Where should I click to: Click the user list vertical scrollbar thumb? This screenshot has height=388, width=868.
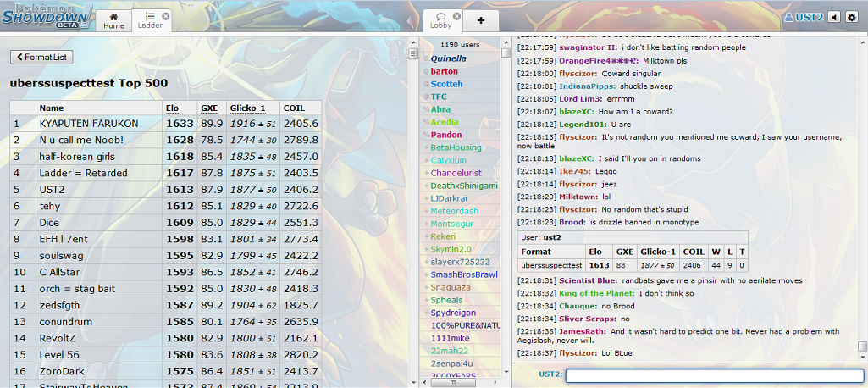point(506,53)
